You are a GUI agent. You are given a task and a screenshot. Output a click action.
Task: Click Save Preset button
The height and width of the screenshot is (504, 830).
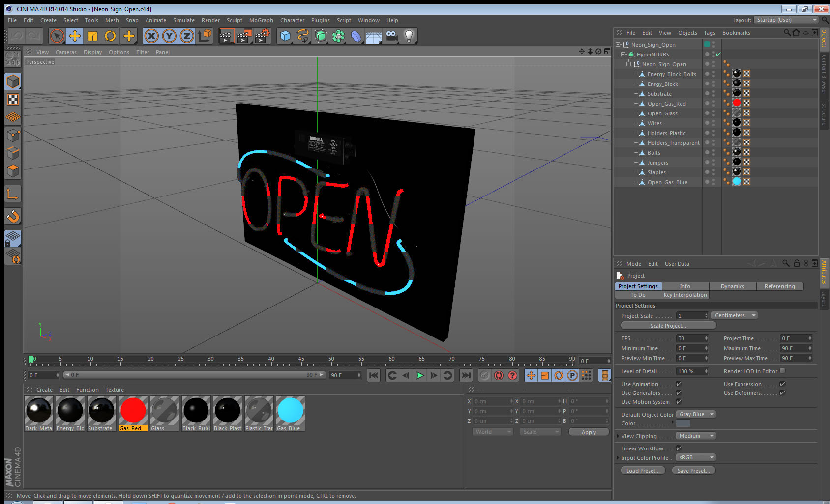point(693,471)
